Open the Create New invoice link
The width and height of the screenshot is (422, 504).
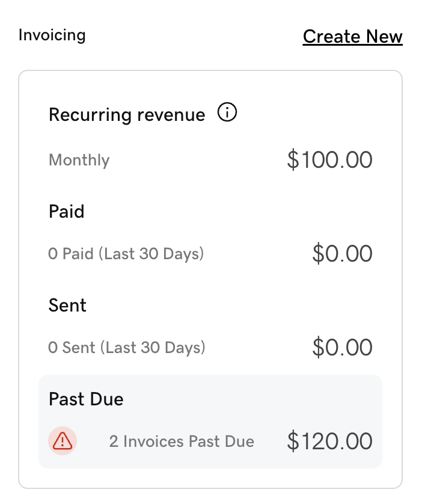[x=353, y=37]
